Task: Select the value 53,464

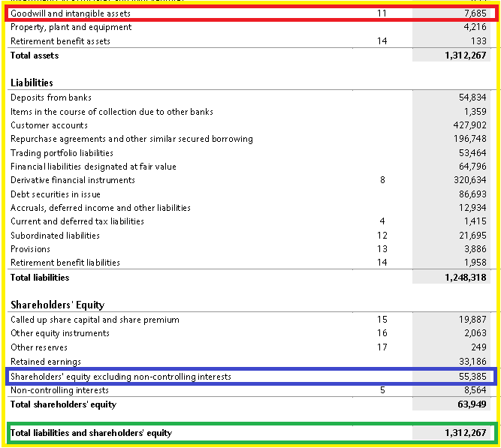Action: [x=472, y=153]
